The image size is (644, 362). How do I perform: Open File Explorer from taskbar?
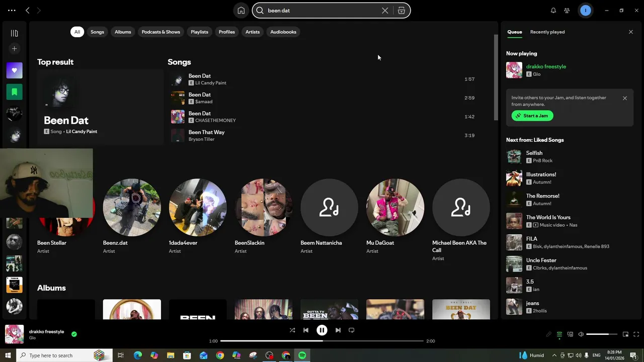pyautogui.click(x=171, y=355)
